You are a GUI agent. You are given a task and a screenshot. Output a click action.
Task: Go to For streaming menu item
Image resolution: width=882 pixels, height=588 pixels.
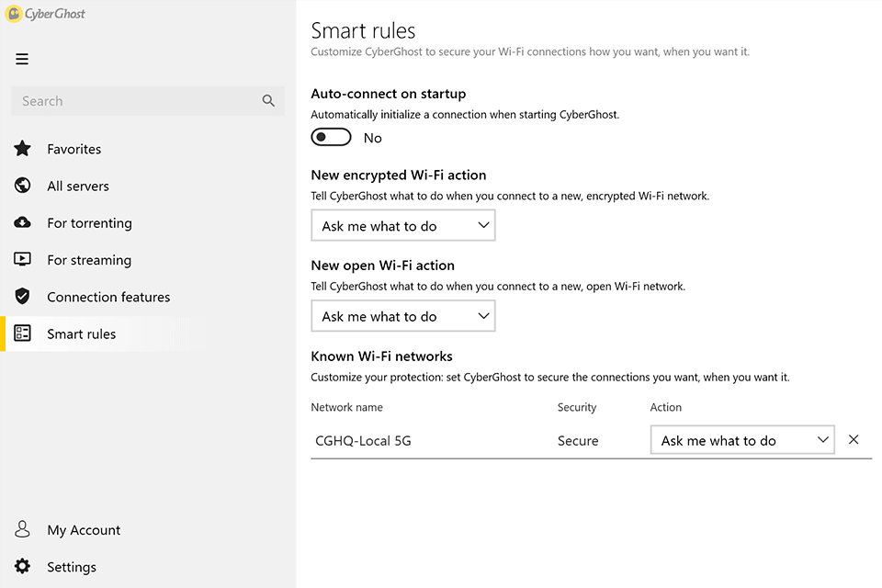coord(89,260)
